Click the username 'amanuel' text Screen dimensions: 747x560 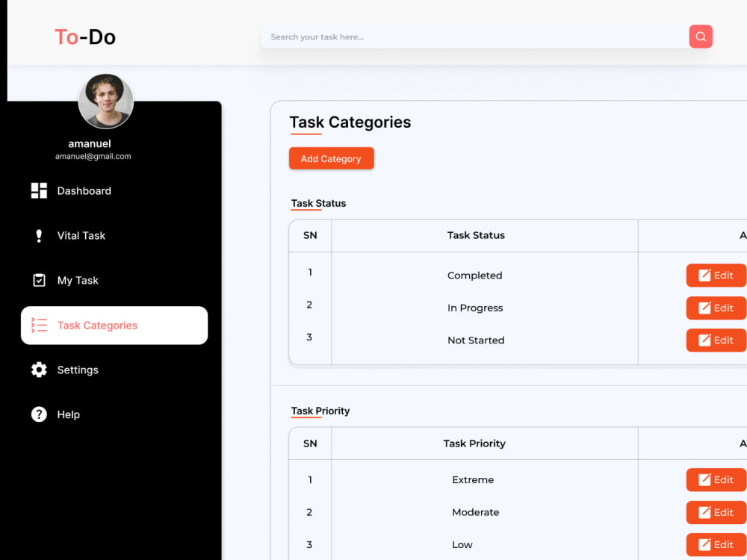click(90, 144)
